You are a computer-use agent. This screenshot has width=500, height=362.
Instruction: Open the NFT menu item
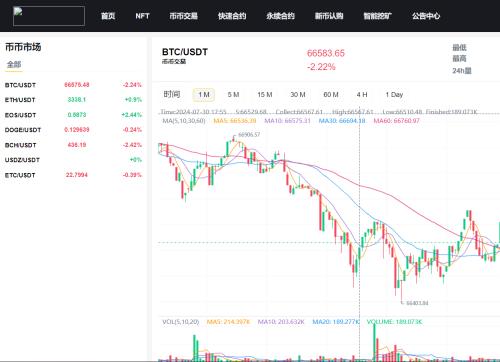tap(142, 16)
